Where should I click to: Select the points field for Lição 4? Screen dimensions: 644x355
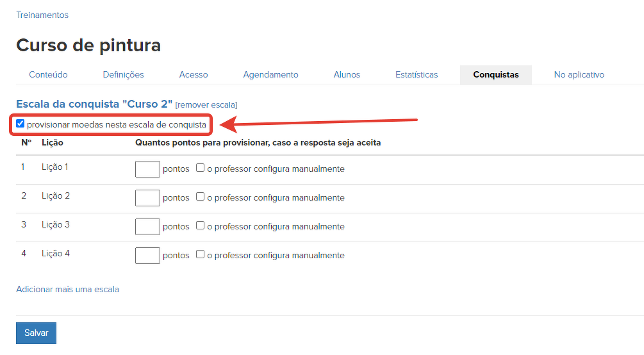click(147, 256)
